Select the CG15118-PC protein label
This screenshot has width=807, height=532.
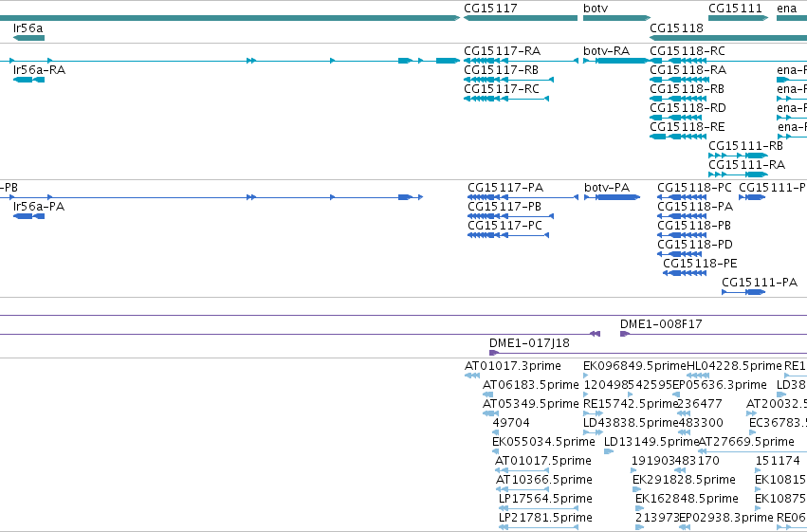point(695,188)
